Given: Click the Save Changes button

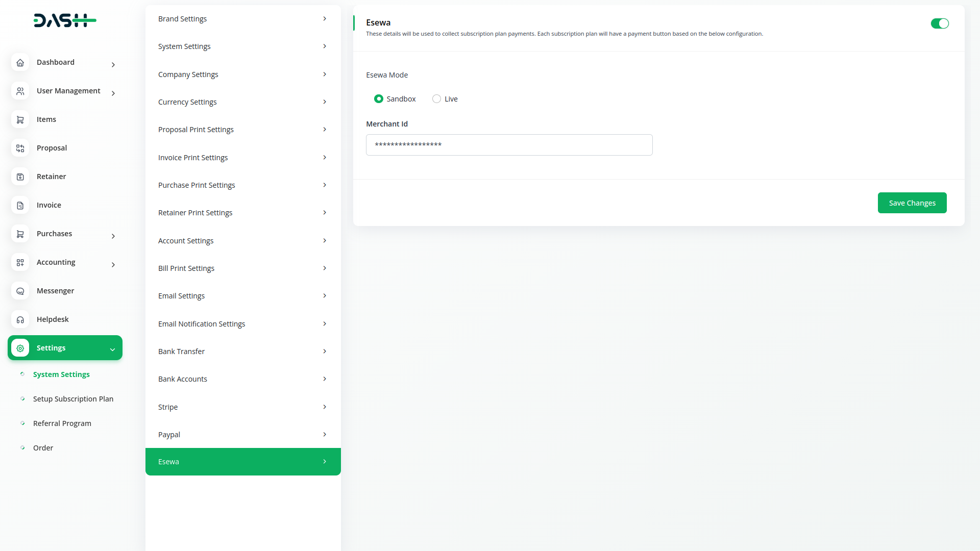Looking at the screenshot, I should tap(912, 203).
